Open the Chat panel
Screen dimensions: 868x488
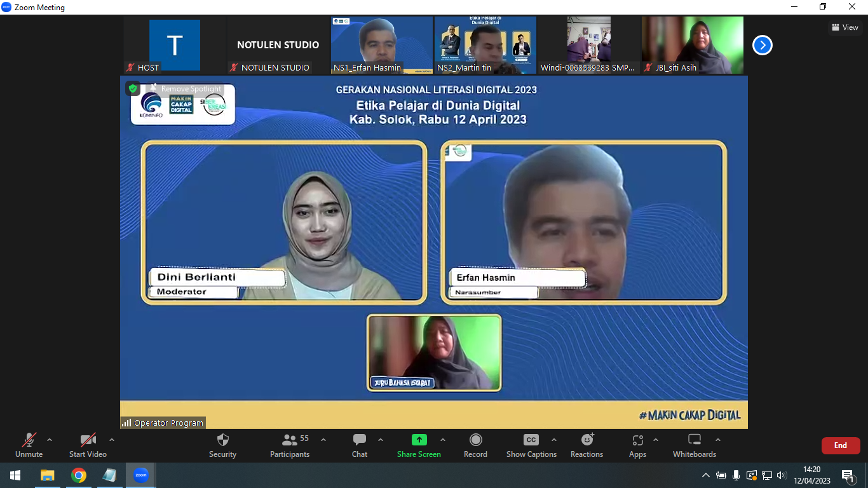click(360, 445)
